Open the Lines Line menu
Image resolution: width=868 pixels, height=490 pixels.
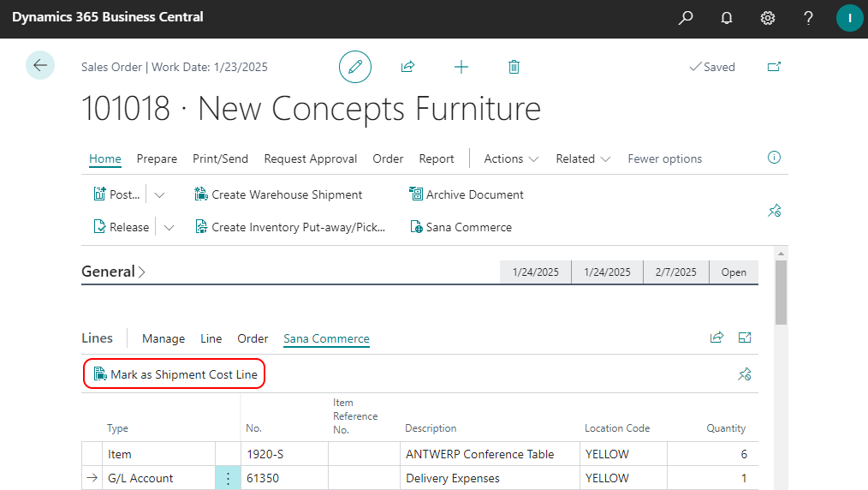[x=211, y=338]
